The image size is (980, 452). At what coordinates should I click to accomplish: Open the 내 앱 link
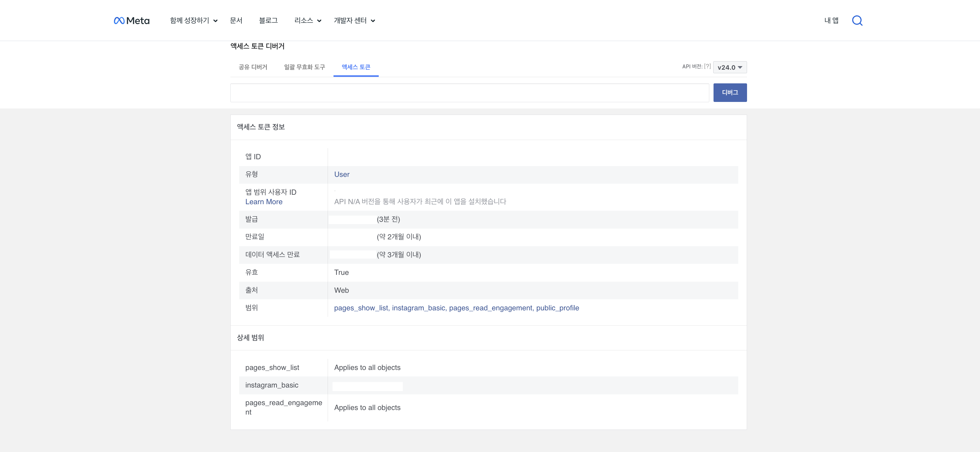831,21
